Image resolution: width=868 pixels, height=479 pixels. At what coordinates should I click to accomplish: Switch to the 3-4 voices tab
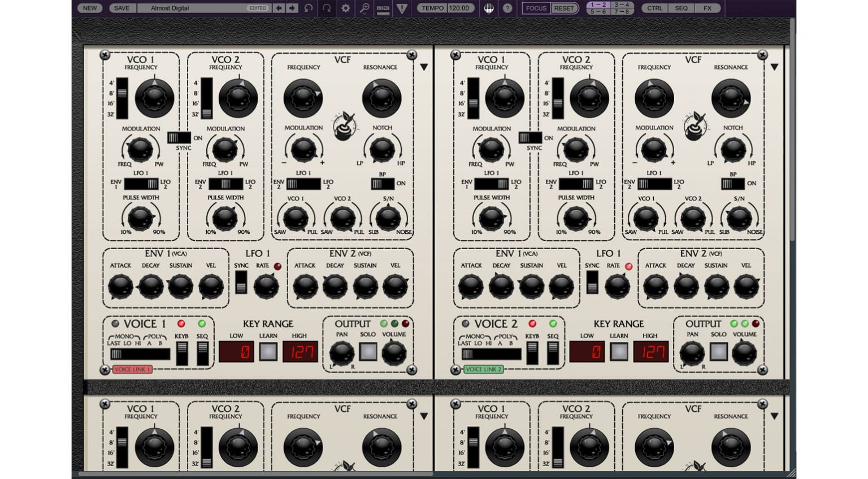(x=620, y=5)
